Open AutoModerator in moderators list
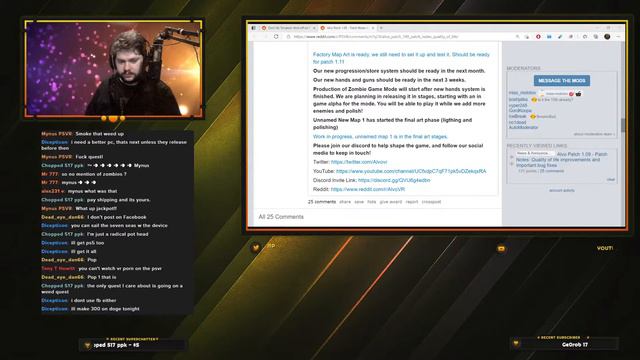 523,127
